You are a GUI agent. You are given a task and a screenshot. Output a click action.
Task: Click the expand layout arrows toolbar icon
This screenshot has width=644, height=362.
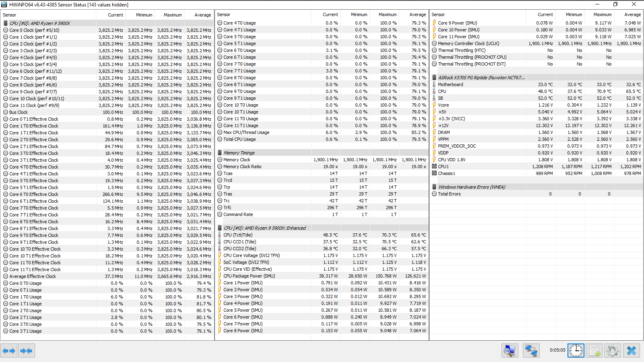point(9,351)
